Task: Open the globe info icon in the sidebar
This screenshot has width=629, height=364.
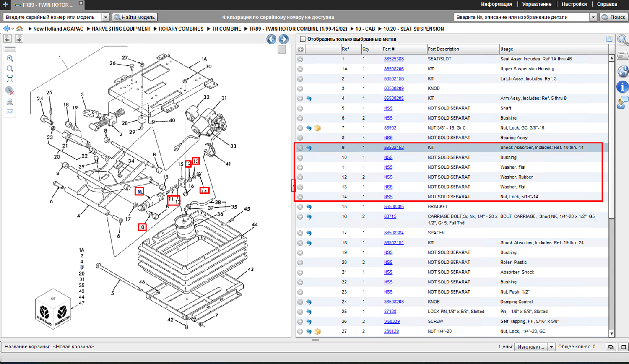Action: coord(623,71)
